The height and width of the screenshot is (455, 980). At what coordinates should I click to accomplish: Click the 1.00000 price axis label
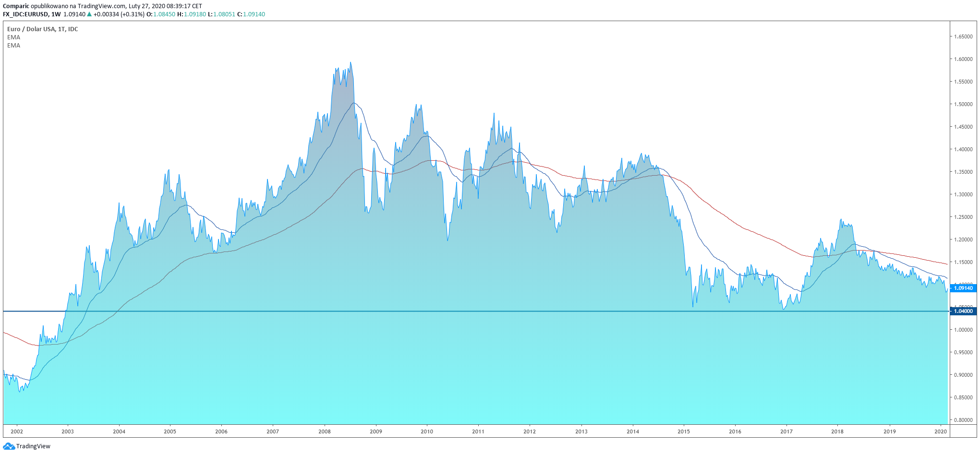963,330
